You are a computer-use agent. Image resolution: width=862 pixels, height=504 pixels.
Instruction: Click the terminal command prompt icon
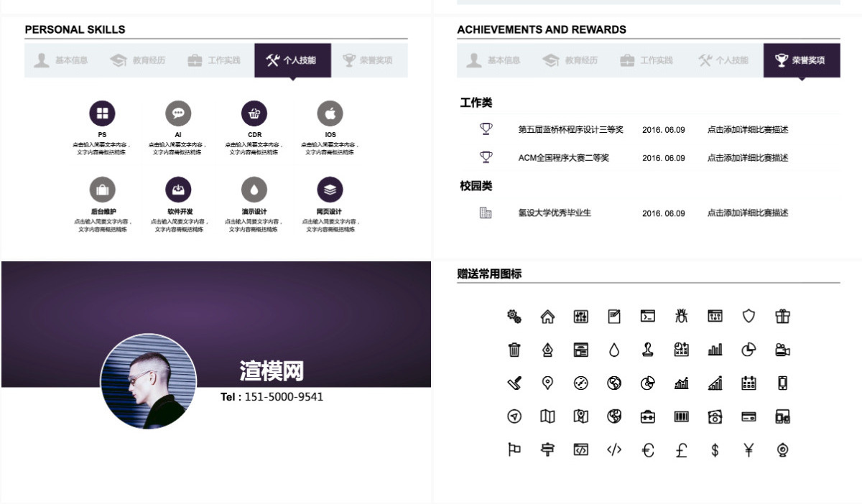point(648,316)
